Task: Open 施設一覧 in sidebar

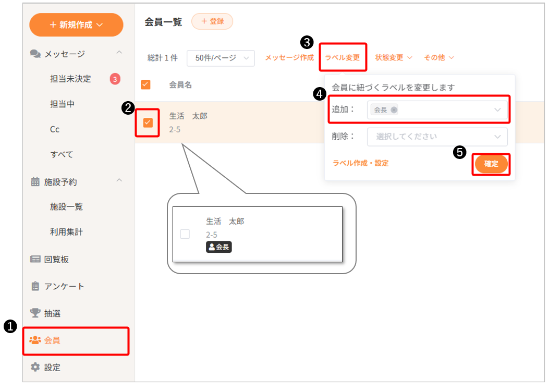Action: [x=66, y=206]
